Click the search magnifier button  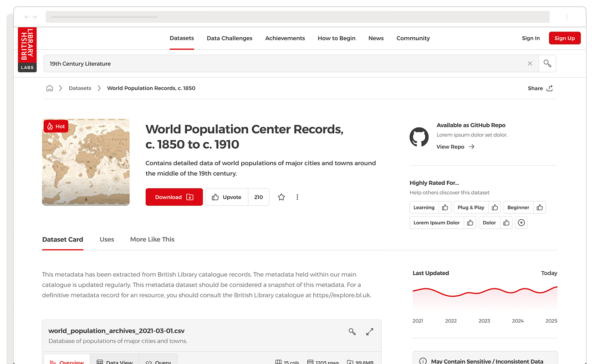[x=547, y=64]
